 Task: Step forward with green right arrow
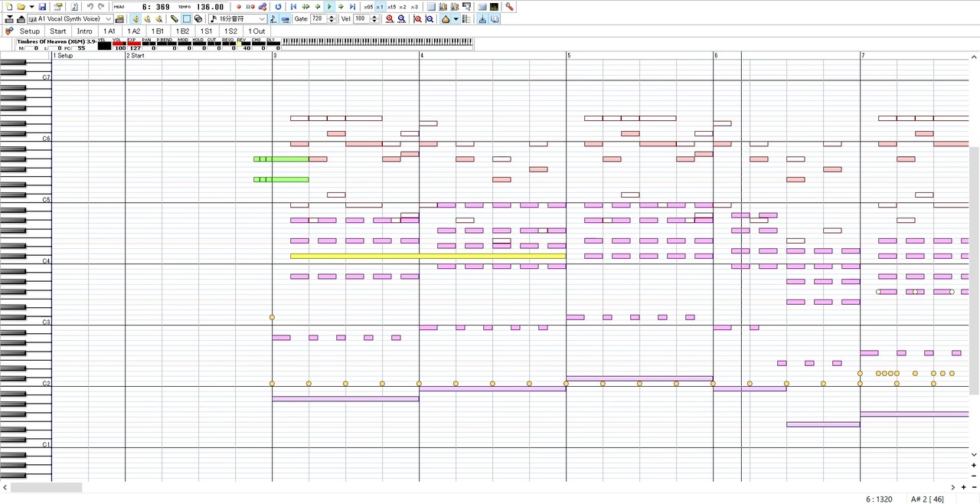click(341, 7)
